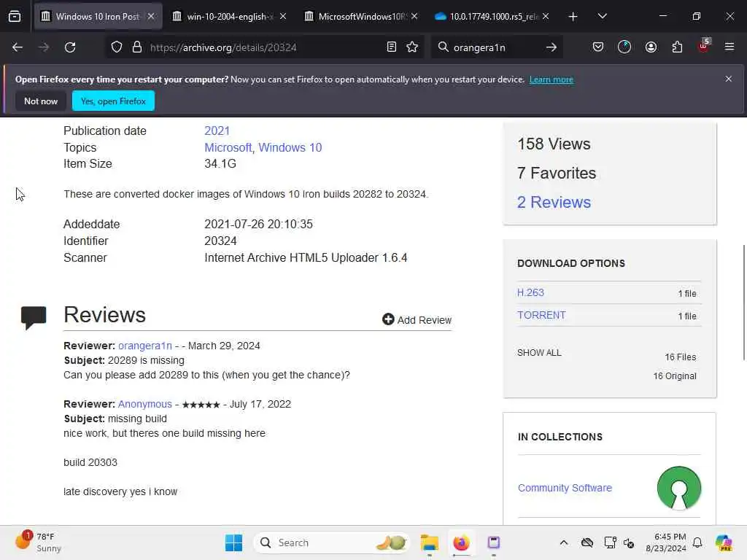Image resolution: width=747 pixels, height=560 pixels.
Task: Switch to Windows 10 Iron Post tab
Action: coord(98,17)
